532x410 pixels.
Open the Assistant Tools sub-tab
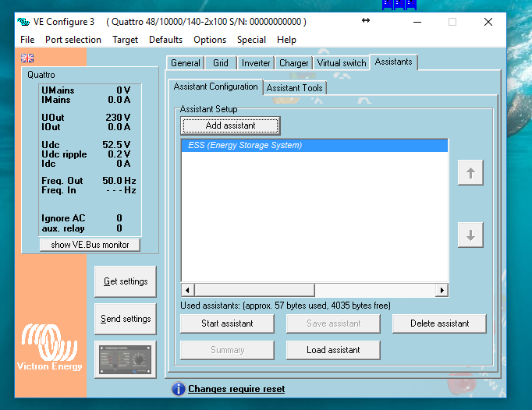tap(295, 88)
